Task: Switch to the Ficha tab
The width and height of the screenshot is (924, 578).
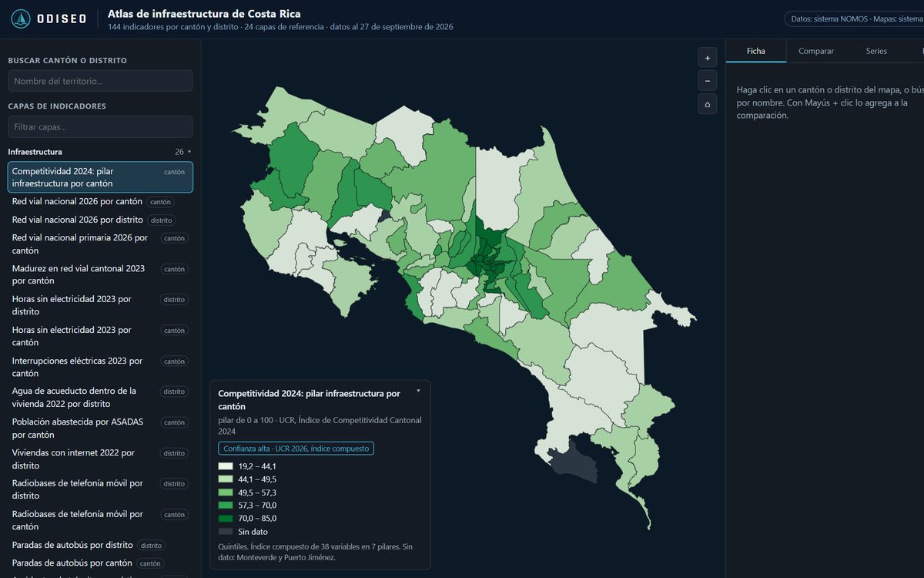Action: pyautogui.click(x=756, y=51)
